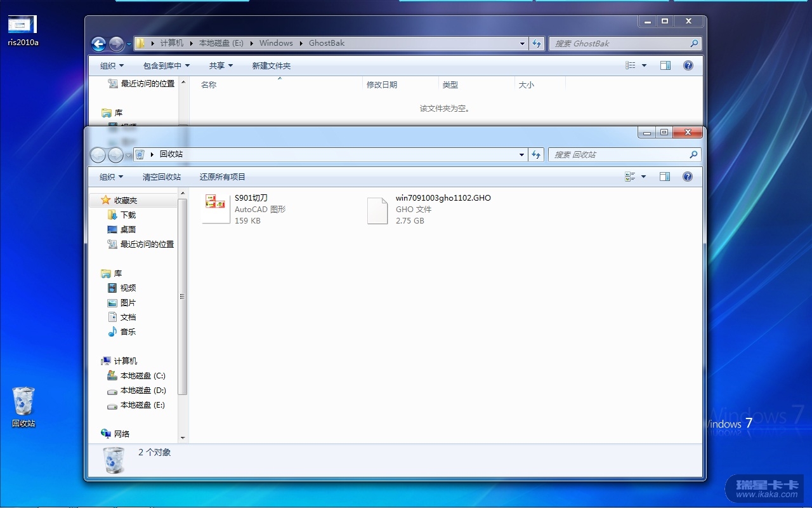The width and height of the screenshot is (812, 508).
Task: Click sidebar scrollbar down arrow in 回收站 window
Action: (183, 438)
